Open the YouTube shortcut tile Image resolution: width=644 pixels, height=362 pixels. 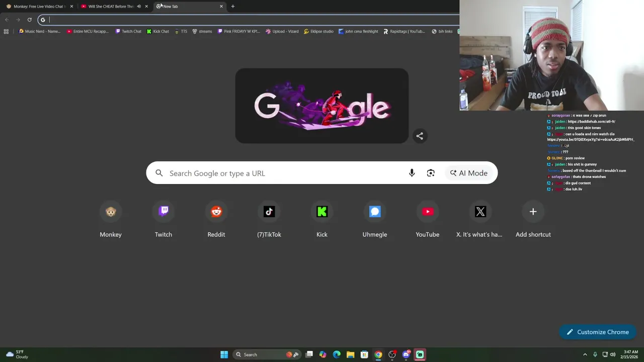[428, 220]
